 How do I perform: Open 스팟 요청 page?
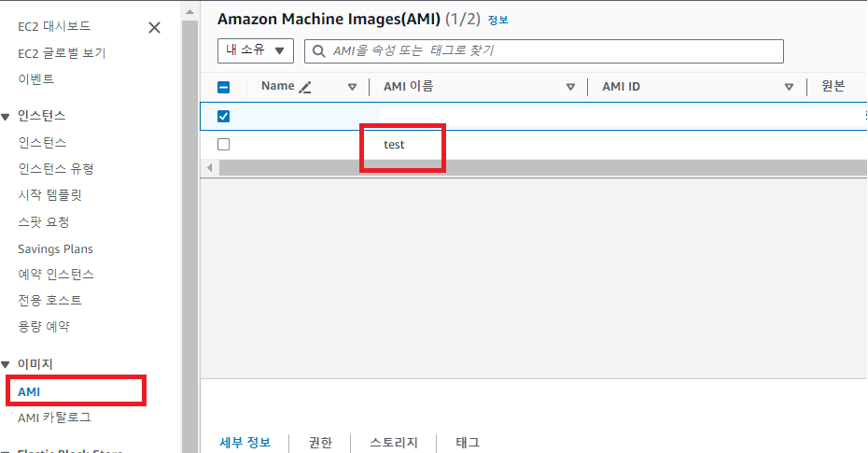tap(44, 222)
